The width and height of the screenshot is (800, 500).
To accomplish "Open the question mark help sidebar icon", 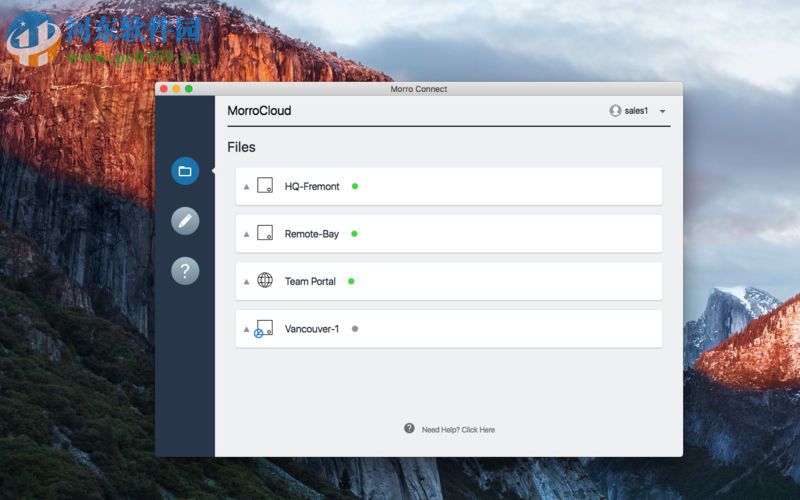I will pyautogui.click(x=185, y=270).
